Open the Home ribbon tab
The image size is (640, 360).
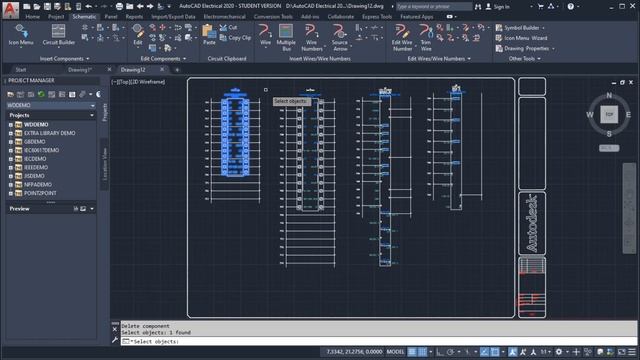[33, 17]
